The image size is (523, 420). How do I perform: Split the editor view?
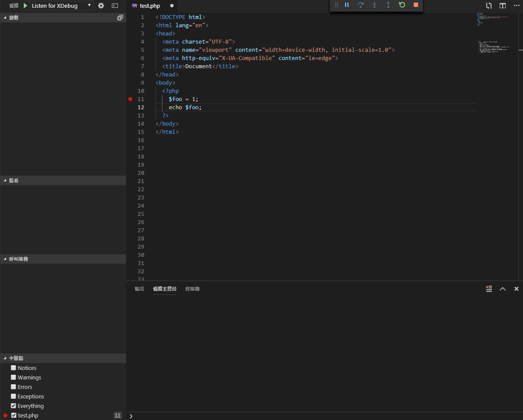(503, 6)
